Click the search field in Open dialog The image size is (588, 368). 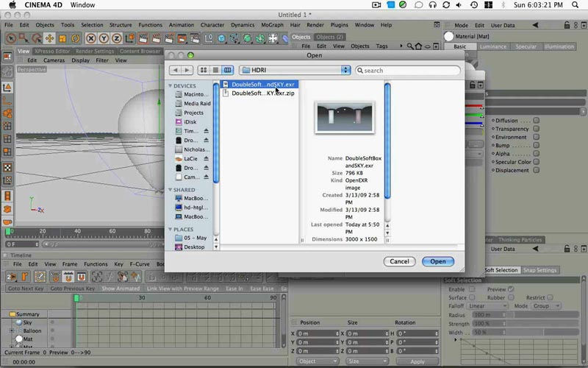(408, 70)
